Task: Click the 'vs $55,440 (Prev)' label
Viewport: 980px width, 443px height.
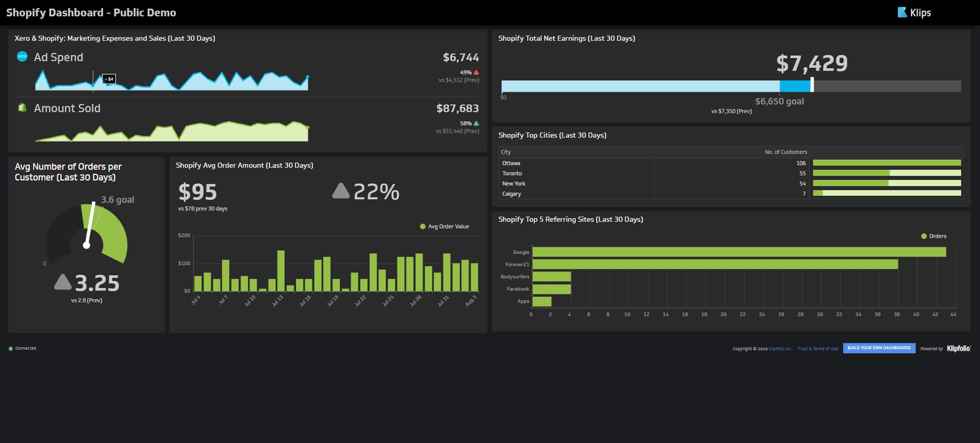Action: pos(458,131)
